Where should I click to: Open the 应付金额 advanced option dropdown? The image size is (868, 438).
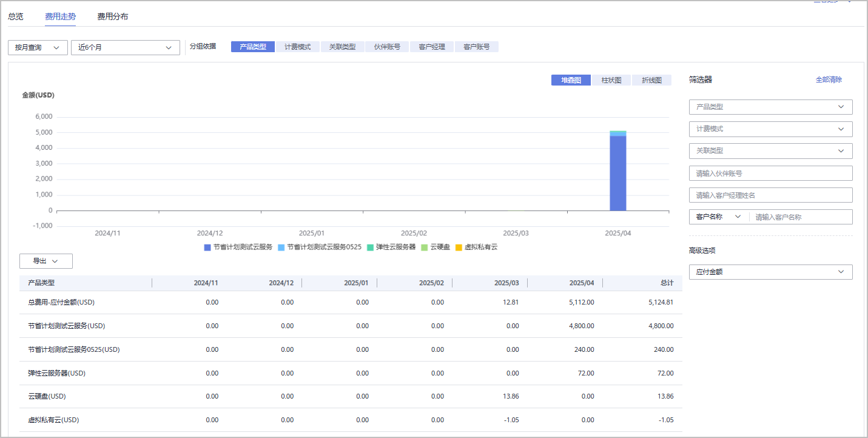click(770, 272)
